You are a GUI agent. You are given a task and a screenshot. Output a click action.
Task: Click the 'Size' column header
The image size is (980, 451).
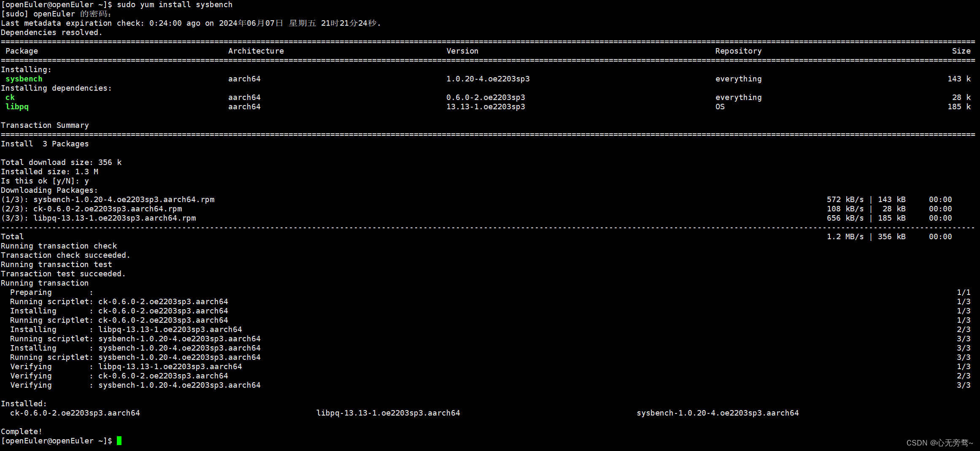click(961, 51)
